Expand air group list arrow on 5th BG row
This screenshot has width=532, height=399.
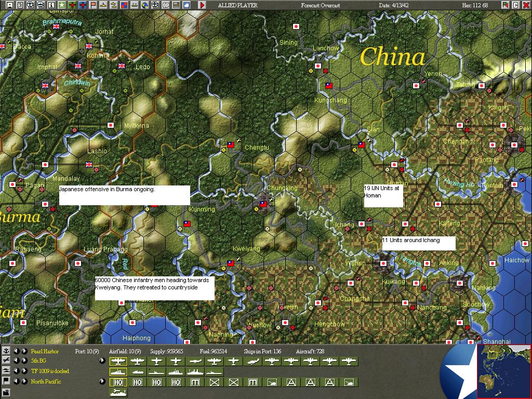coord(102,361)
